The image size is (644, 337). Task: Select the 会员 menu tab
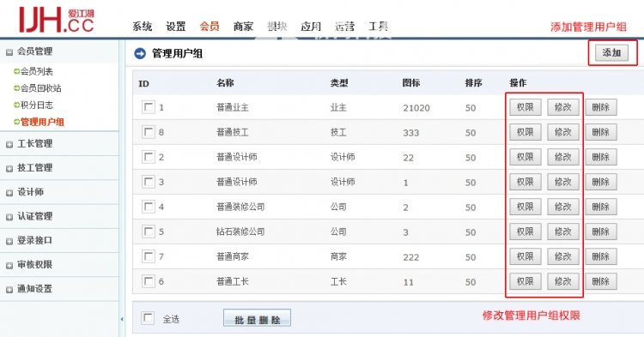210,27
